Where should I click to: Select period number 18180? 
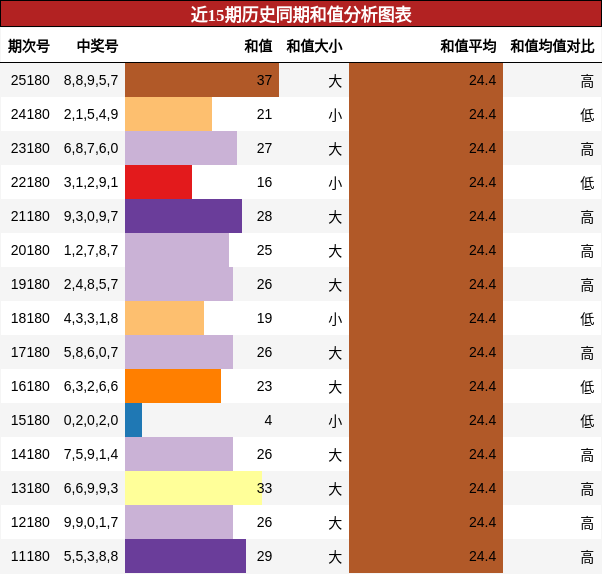click(30, 318)
